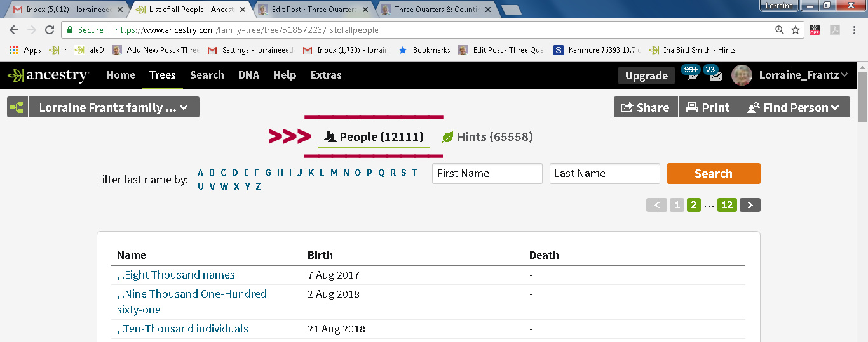The height and width of the screenshot is (342, 868).
Task: Open the messages envelope icon
Action: click(x=715, y=76)
